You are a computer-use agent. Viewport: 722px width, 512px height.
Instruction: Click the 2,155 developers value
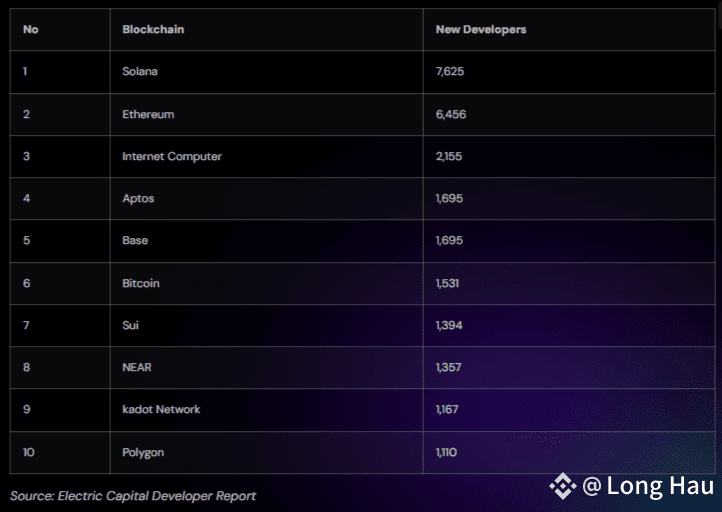(448, 157)
